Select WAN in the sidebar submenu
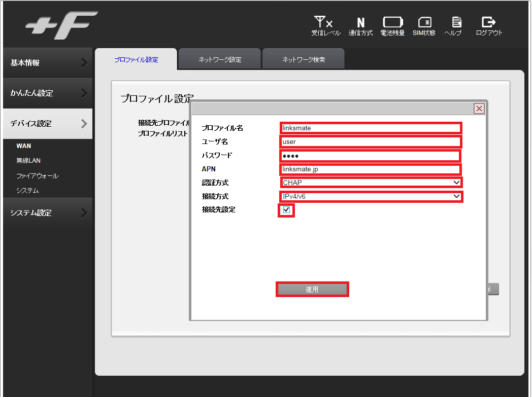 [24, 146]
